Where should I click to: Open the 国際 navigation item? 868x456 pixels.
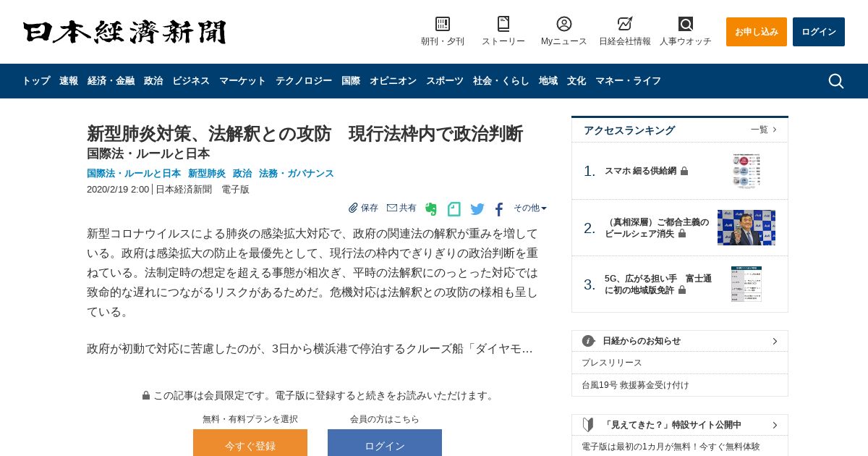[x=351, y=81]
